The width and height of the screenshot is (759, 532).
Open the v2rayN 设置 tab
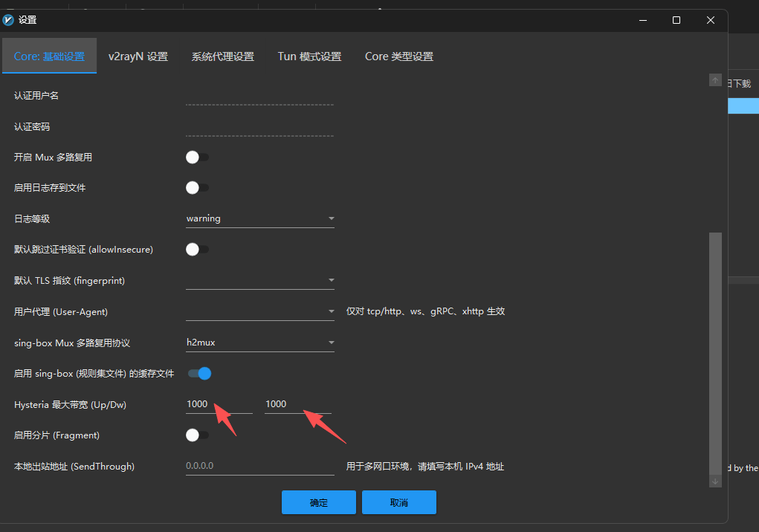(138, 56)
